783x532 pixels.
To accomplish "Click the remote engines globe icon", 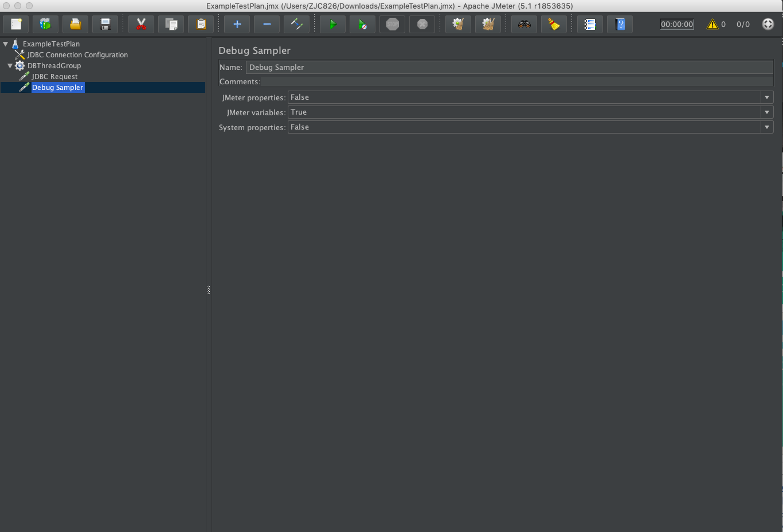I will pyautogui.click(x=768, y=24).
